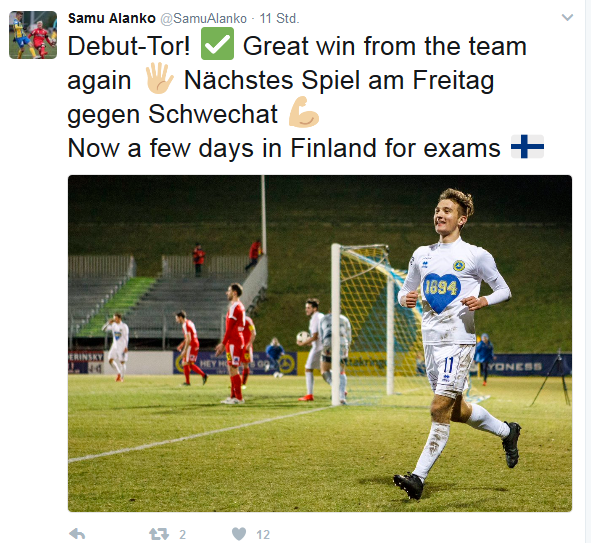Like the tweet with the heart icon
The image size is (591, 543).
(239, 534)
